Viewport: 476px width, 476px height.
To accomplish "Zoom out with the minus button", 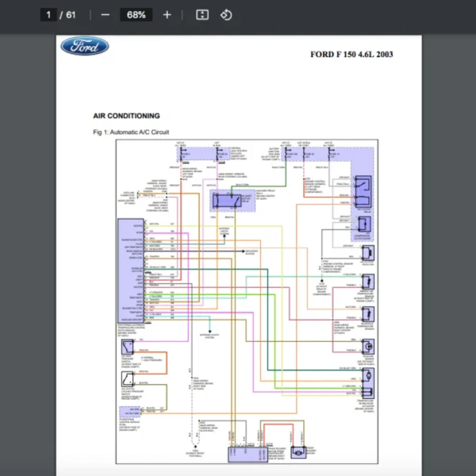I will pyautogui.click(x=106, y=15).
